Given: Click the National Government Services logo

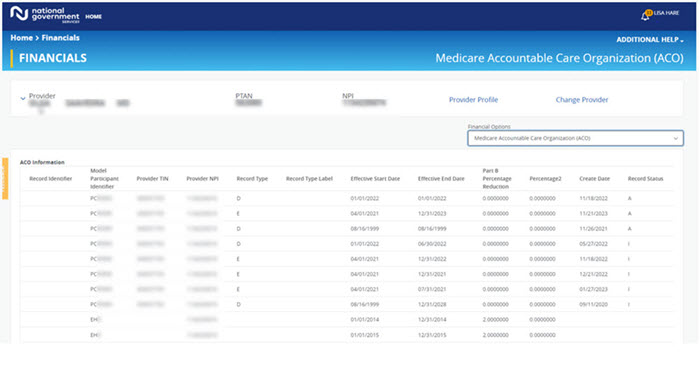Looking at the screenshot, I should [45, 14].
